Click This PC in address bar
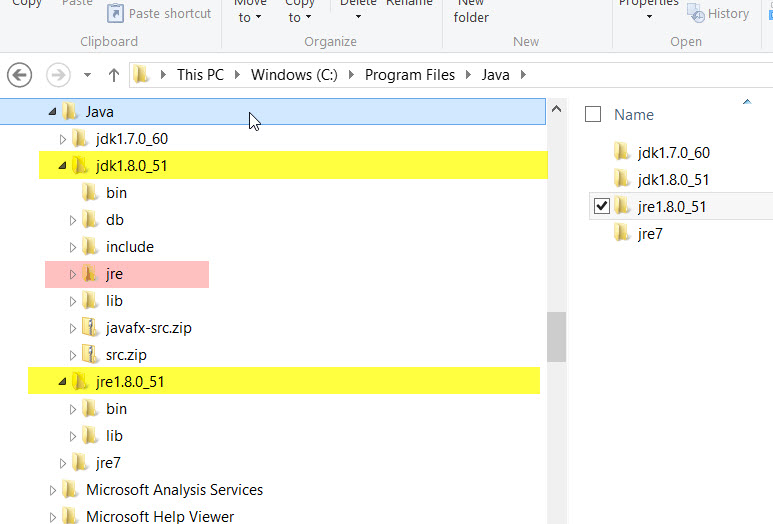773x524 pixels. (x=200, y=75)
